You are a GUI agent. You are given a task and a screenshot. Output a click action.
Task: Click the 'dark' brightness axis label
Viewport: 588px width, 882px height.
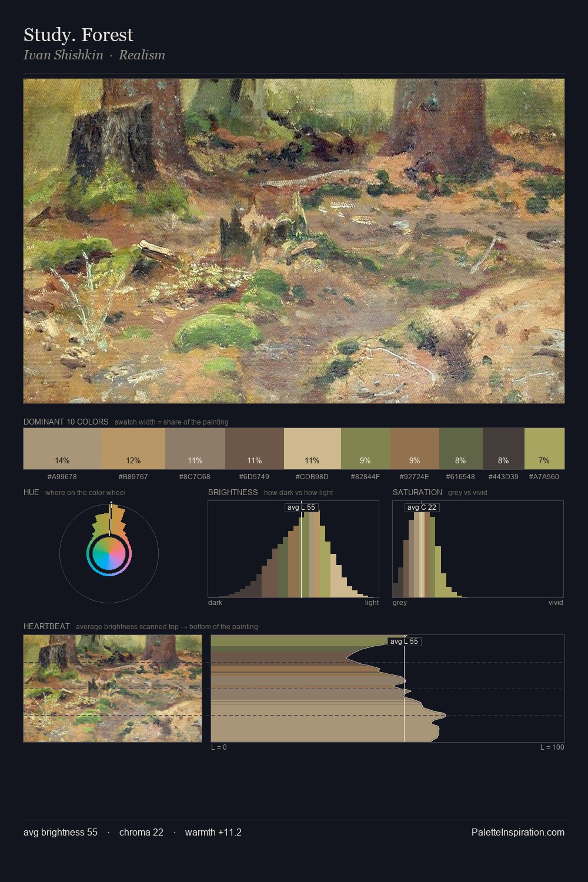[x=215, y=602]
